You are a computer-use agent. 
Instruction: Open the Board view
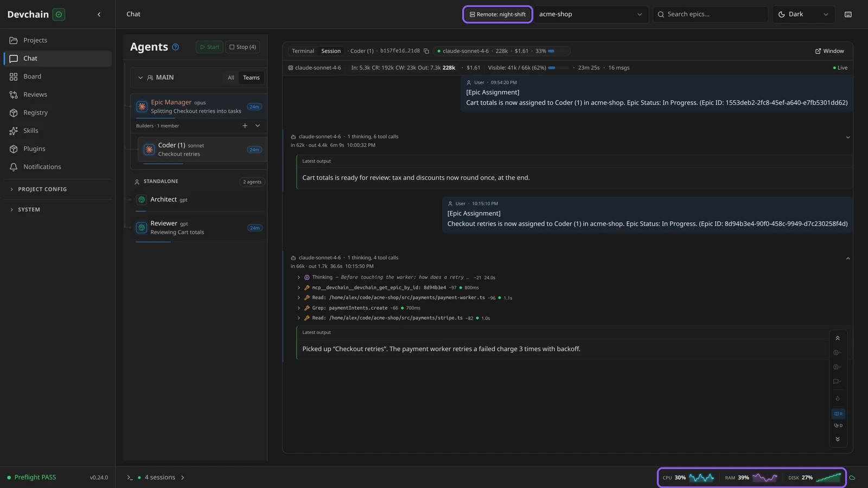[x=58, y=76]
